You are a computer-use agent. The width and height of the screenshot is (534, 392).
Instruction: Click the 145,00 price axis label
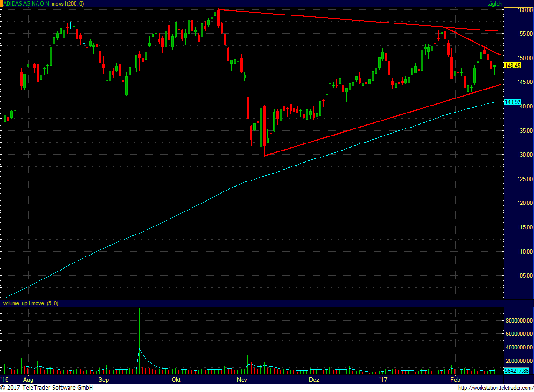point(525,82)
